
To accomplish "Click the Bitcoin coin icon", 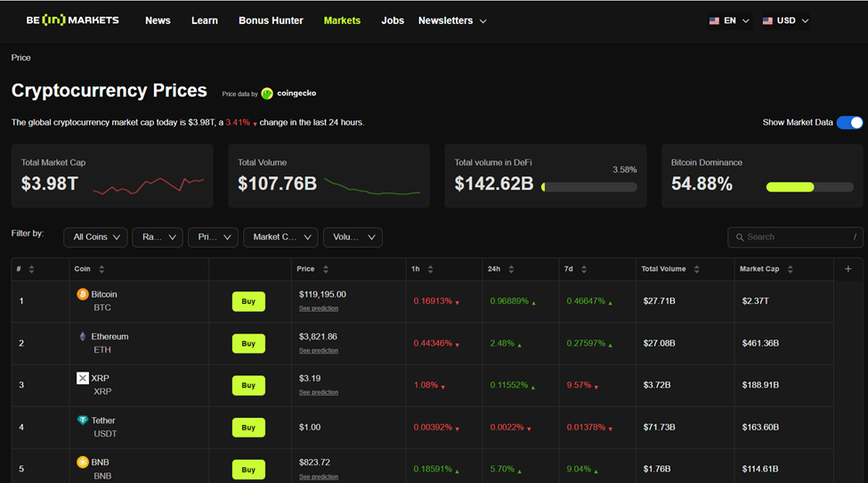I will pos(83,294).
